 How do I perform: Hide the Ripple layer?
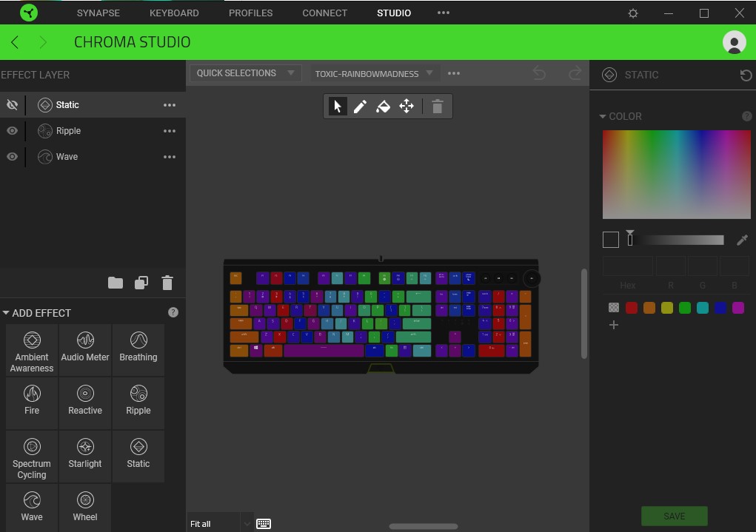pos(12,130)
